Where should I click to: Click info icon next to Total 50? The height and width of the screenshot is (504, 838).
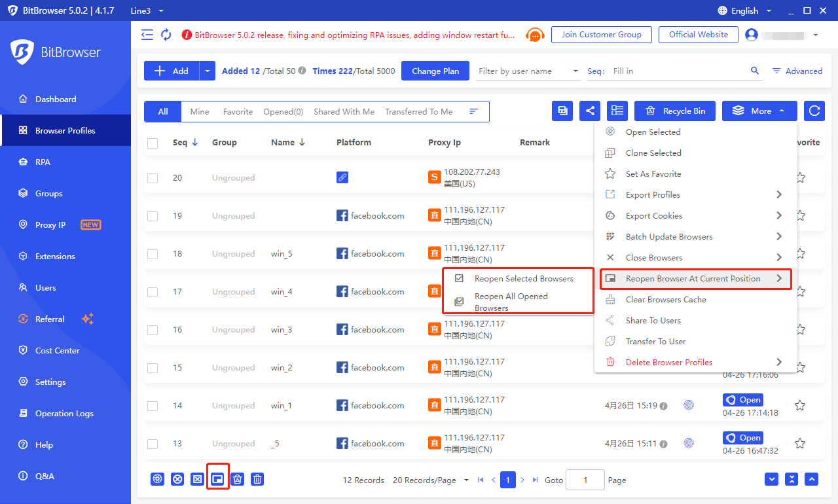point(302,71)
